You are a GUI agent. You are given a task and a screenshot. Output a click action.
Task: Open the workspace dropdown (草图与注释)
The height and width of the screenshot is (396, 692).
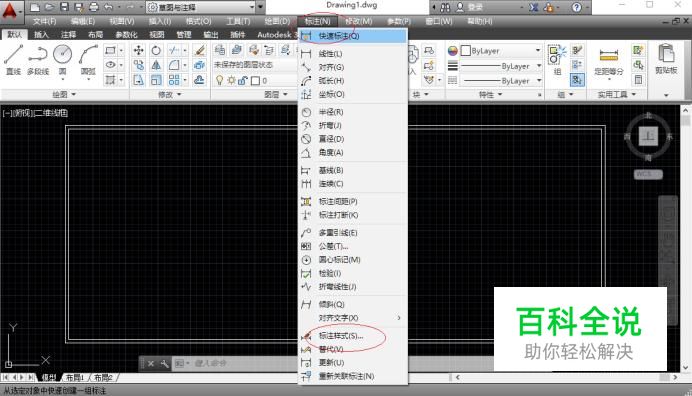pos(201,7)
